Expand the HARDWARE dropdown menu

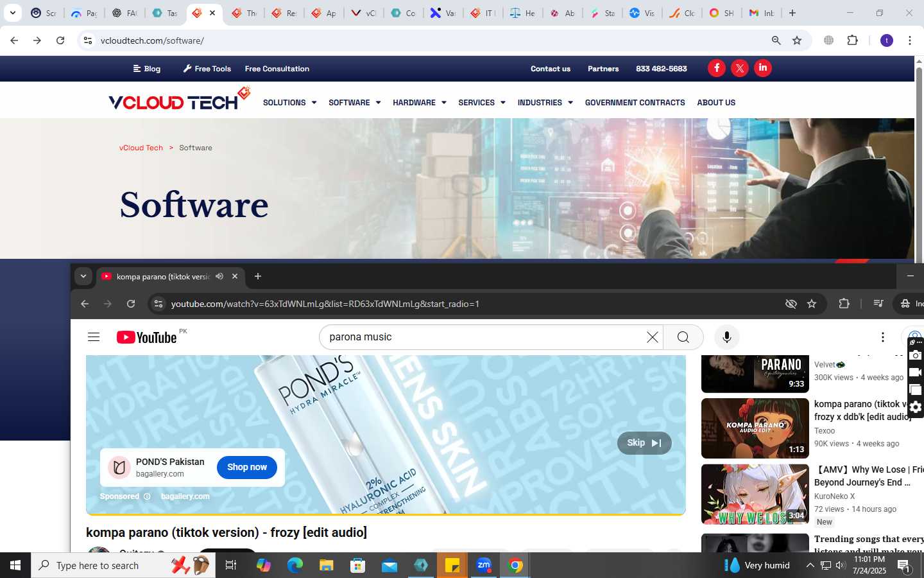tap(419, 103)
